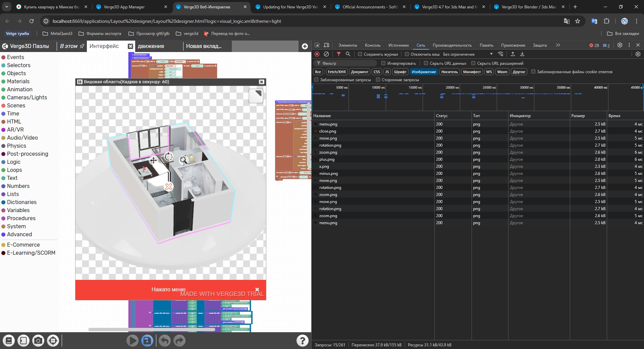Click the red X icon in 3D scene
644x349 pixels.
[168, 187]
